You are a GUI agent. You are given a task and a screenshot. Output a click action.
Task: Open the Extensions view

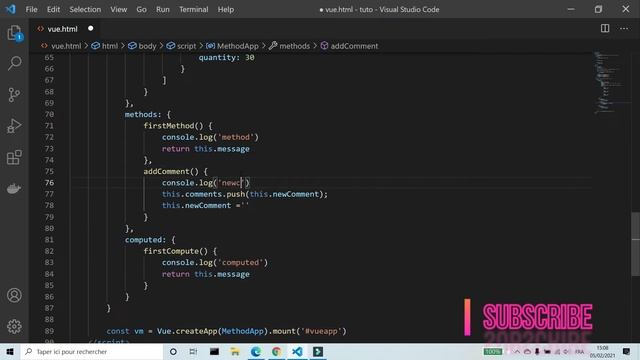(x=14, y=157)
